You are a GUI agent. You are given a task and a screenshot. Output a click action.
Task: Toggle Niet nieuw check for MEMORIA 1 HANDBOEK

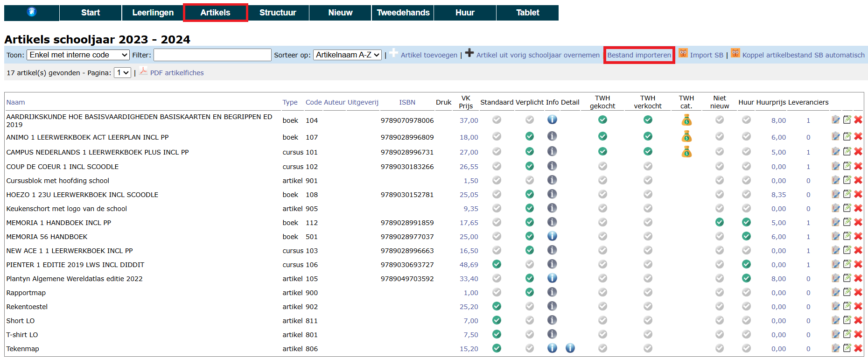click(720, 222)
